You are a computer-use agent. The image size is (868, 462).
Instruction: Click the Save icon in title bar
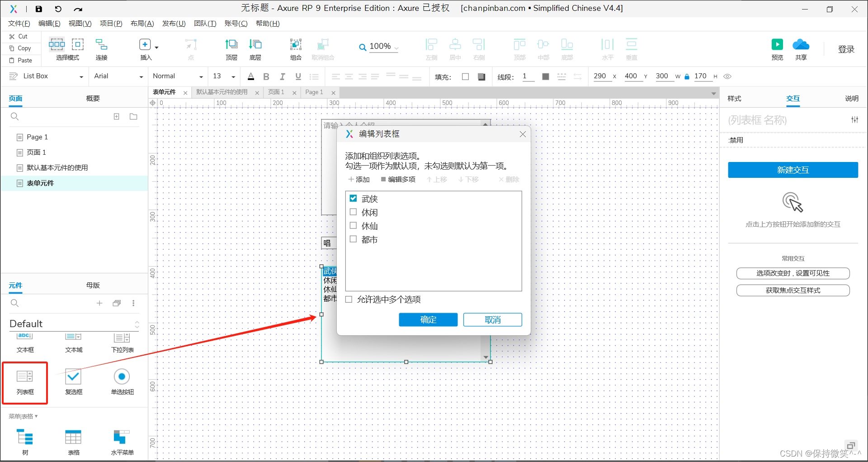pyautogui.click(x=39, y=9)
